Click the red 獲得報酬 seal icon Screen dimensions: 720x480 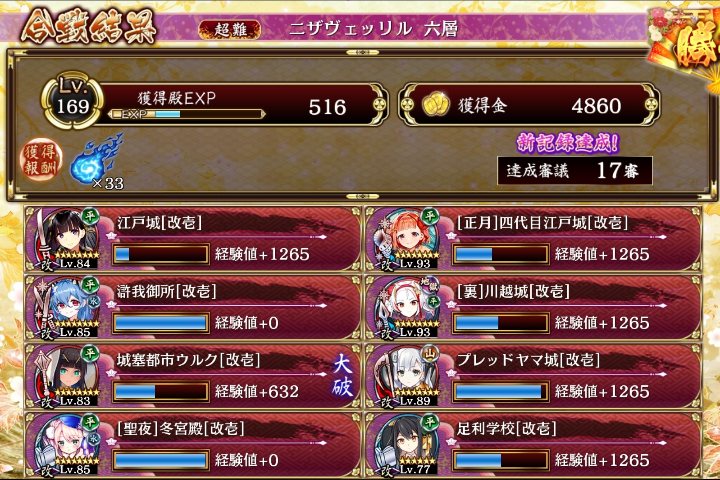(x=40, y=159)
